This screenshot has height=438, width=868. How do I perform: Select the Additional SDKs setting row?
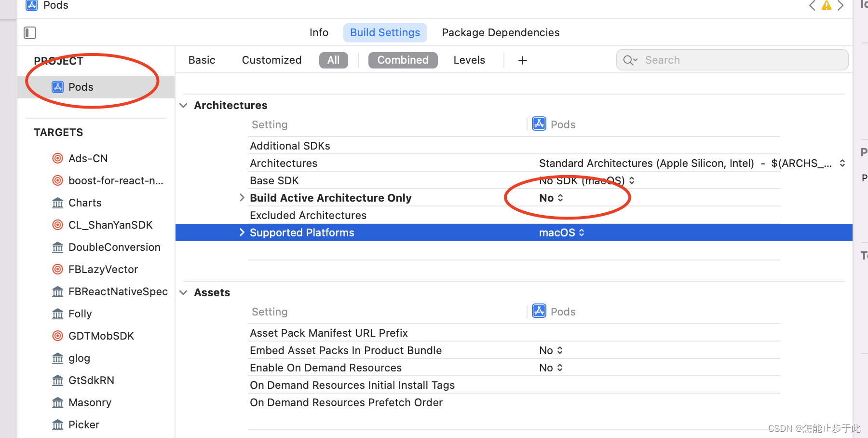coord(514,146)
